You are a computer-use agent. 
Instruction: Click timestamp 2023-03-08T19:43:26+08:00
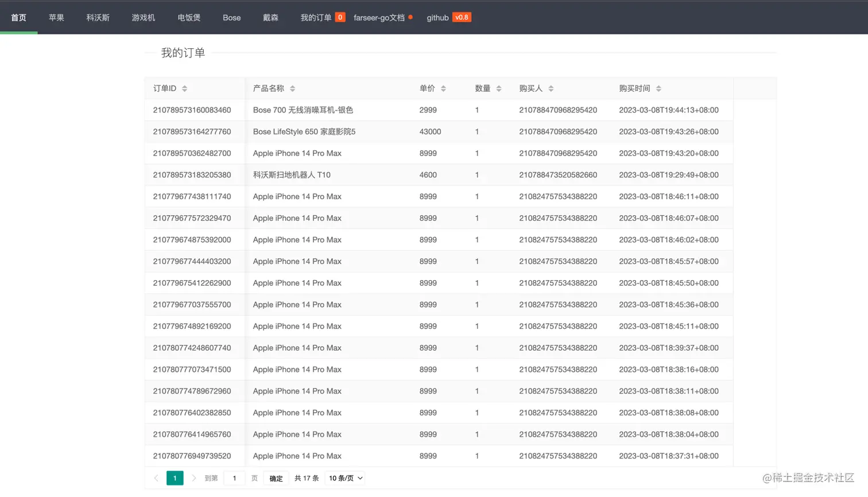pos(669,131)
